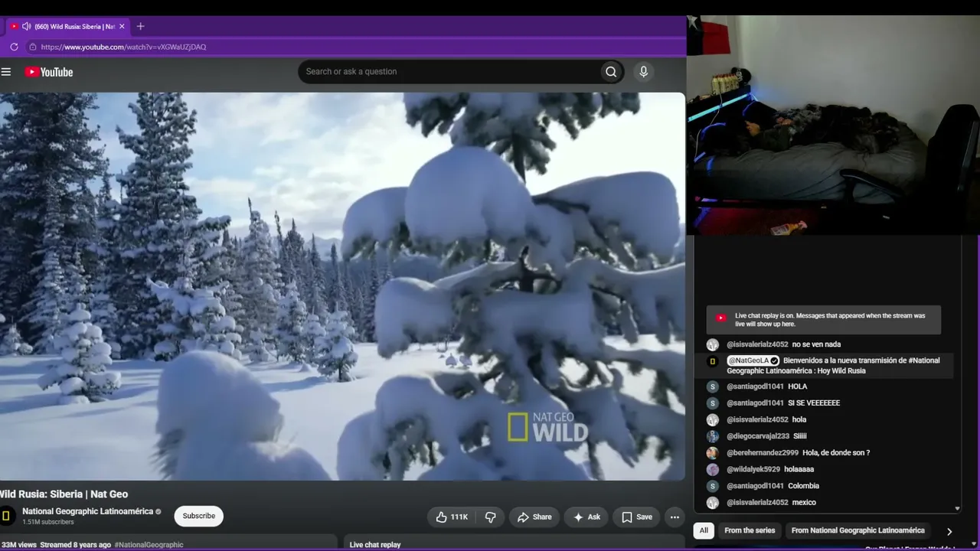Like the video with 111K likes
This screenshot has height=551, width=980.
tap(451, 517)
